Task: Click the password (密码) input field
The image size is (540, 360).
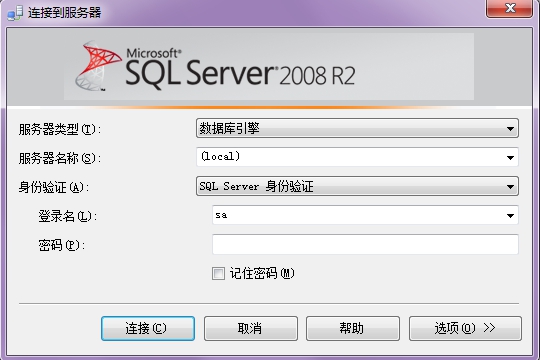Action: tap(365, 244)
